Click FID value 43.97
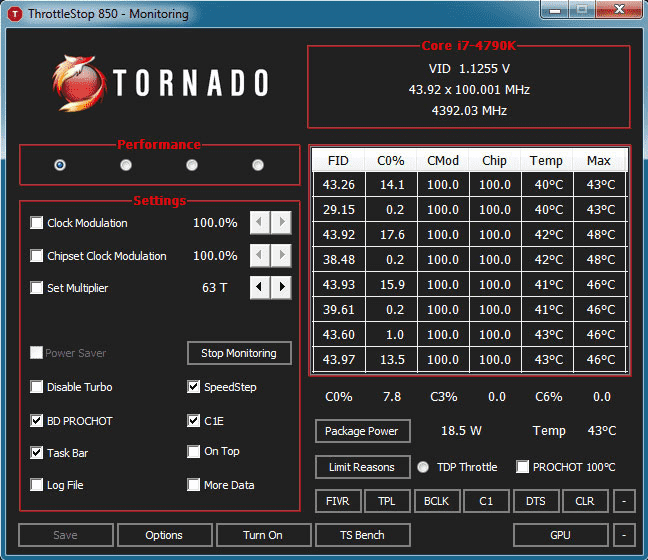Image resolution: width=648 pixels, height=560 pixels. point(339,360)
